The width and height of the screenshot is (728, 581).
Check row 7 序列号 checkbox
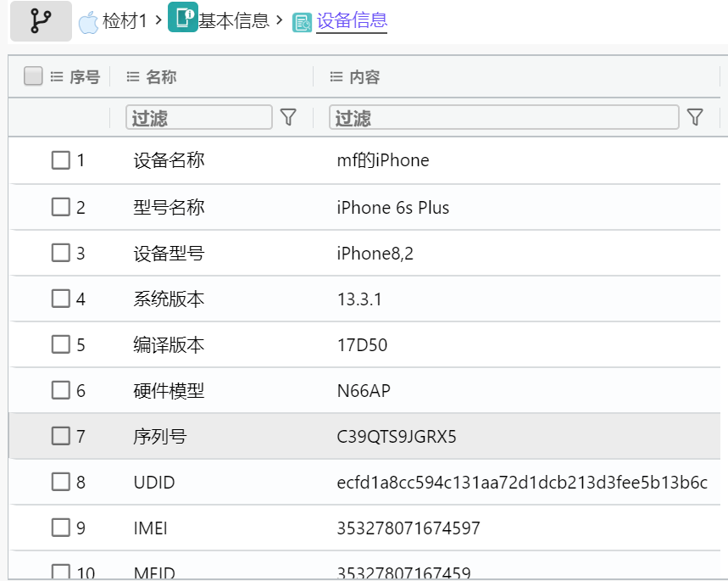coord(61,437)
